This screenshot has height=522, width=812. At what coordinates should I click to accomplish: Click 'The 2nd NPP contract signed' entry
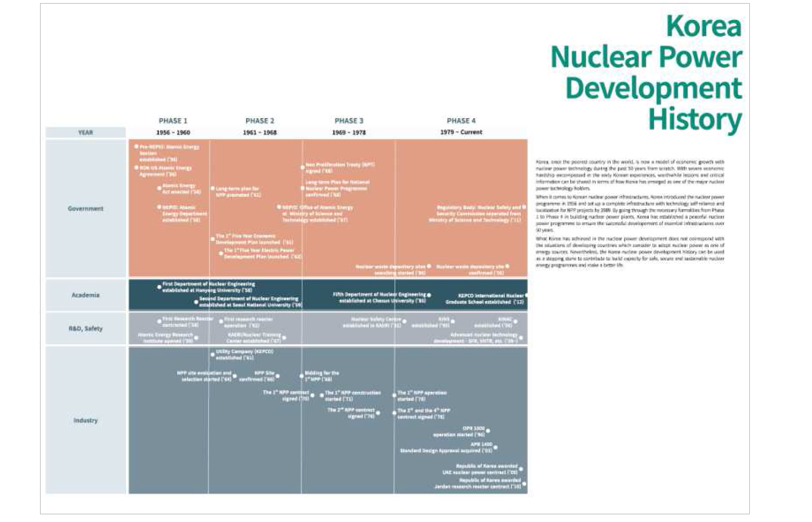353,413
